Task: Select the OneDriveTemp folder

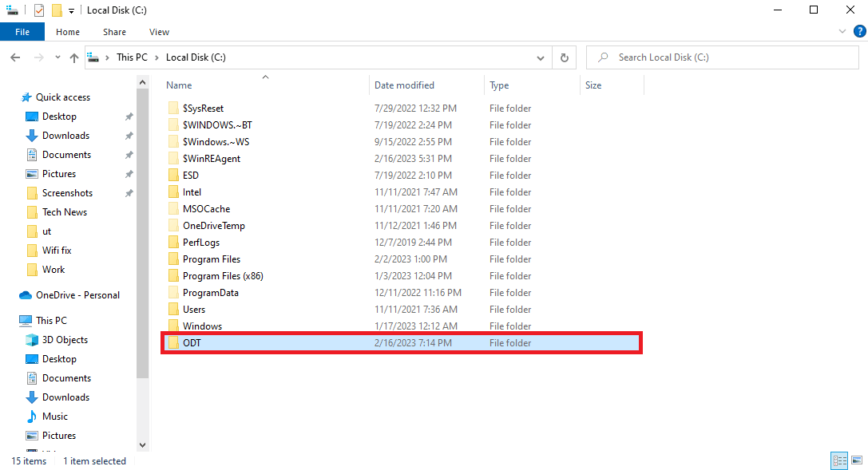Action: [214, 226]
